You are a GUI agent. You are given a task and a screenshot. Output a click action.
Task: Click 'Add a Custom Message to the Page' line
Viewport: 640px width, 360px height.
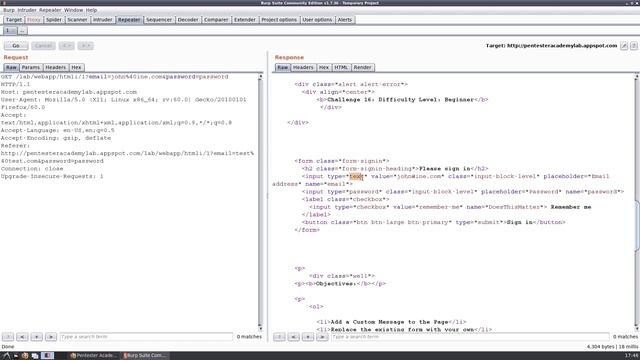coord(389,322)
